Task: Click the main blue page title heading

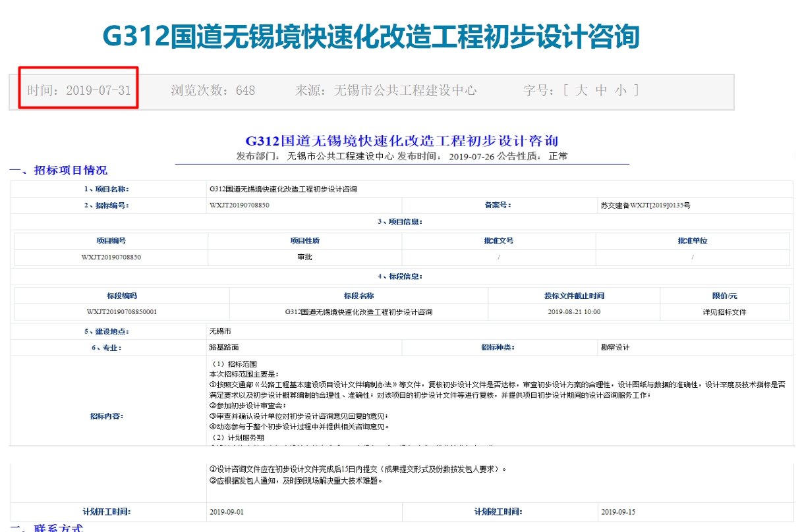Action: click(x=371, y=36)
